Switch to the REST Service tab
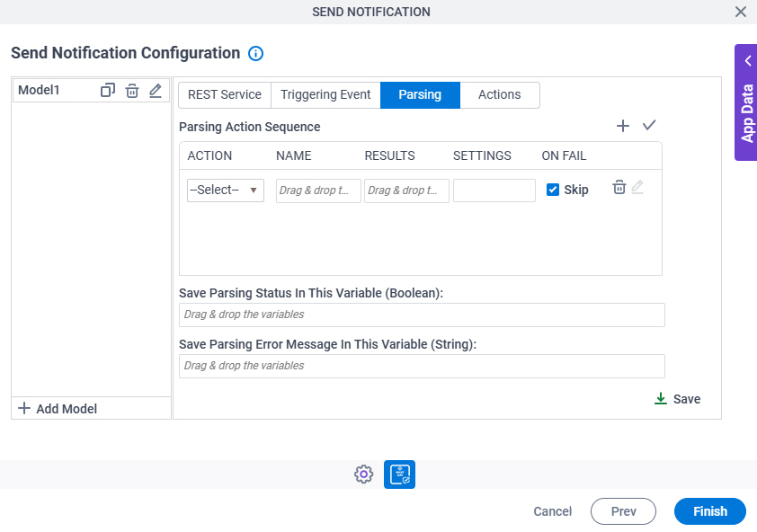Image resolution: width=757 pixels, height=532 pixels. click(225, 94)
